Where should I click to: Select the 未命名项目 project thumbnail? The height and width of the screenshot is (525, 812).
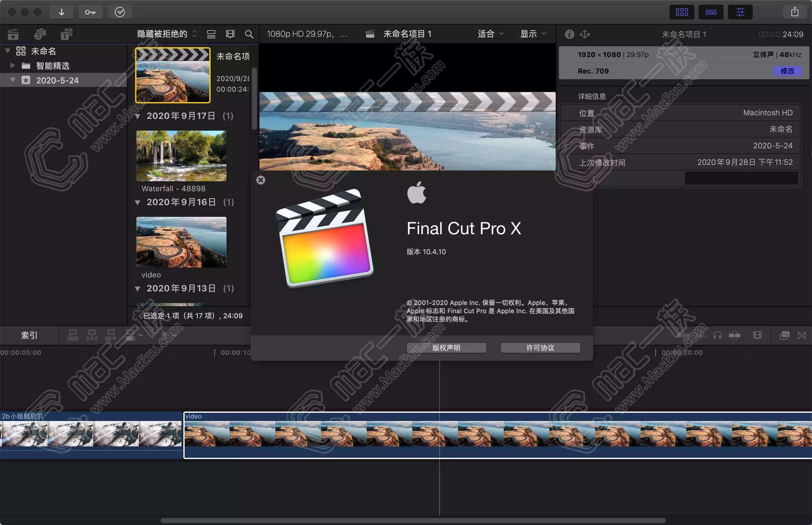point(173,75)
